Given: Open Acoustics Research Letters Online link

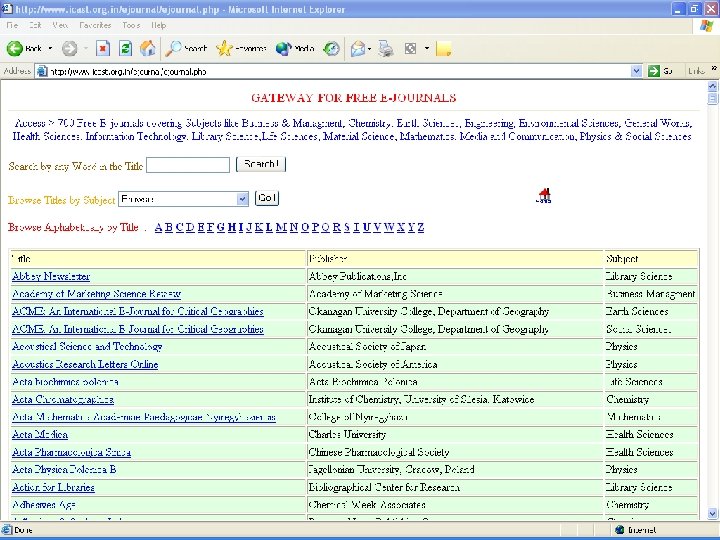Looking at the screenshot, I should (85, 364).
